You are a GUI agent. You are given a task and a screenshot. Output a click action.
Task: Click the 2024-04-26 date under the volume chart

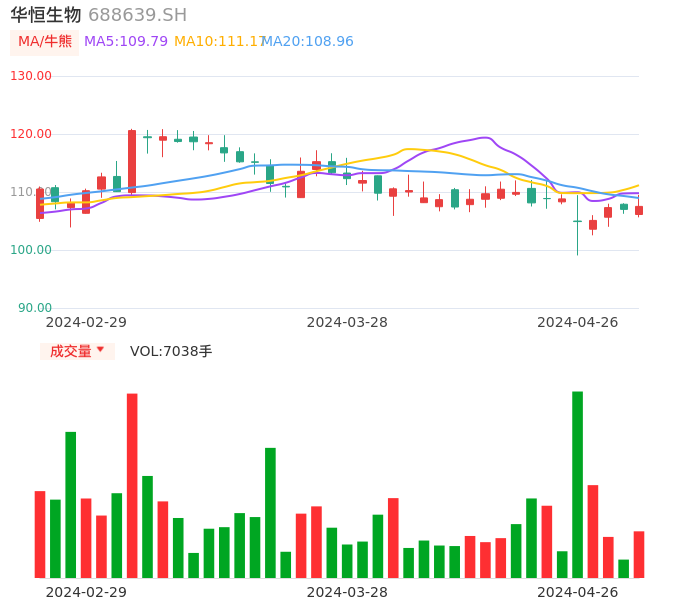pos(577,592)
